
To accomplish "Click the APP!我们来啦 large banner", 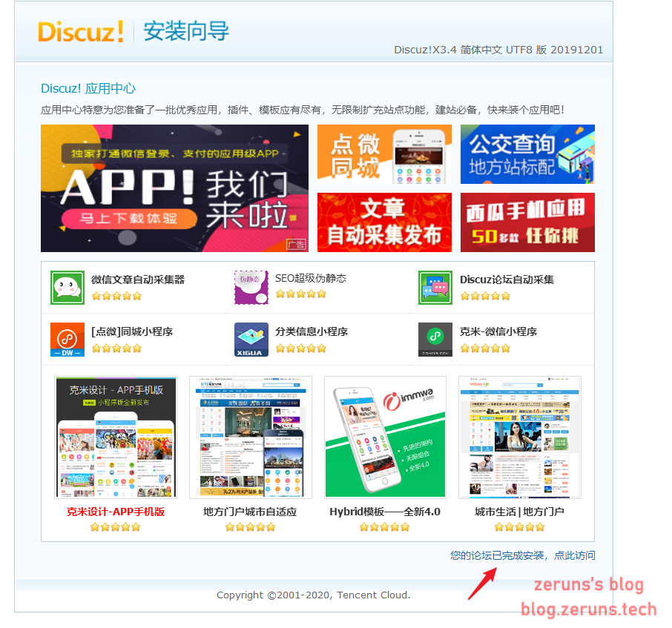I will coord(174,188).
